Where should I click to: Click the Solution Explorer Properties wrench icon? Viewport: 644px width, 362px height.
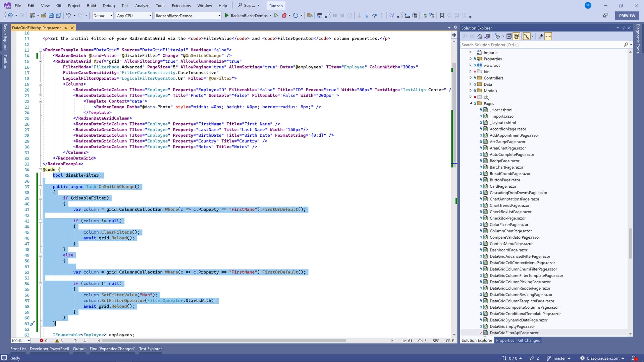pos(540,36)
